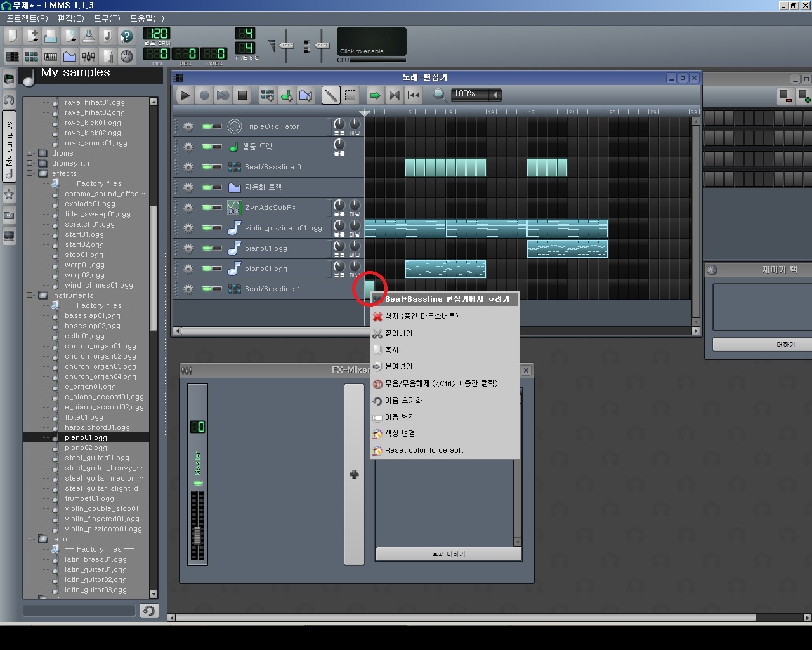The height and width of the screenshot is (650, 812).
Task: Solo the 자동화 트랙 track
Action: tap(217, 187)
